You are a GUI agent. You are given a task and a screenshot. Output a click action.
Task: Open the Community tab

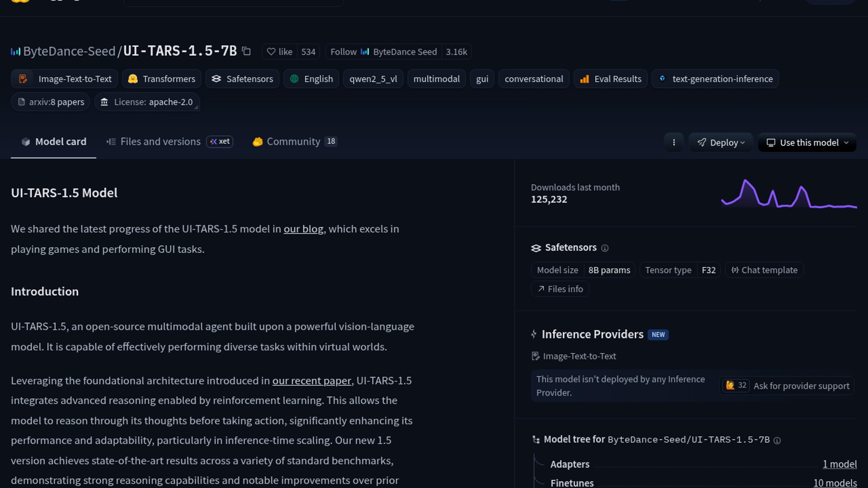click(293, 142)
